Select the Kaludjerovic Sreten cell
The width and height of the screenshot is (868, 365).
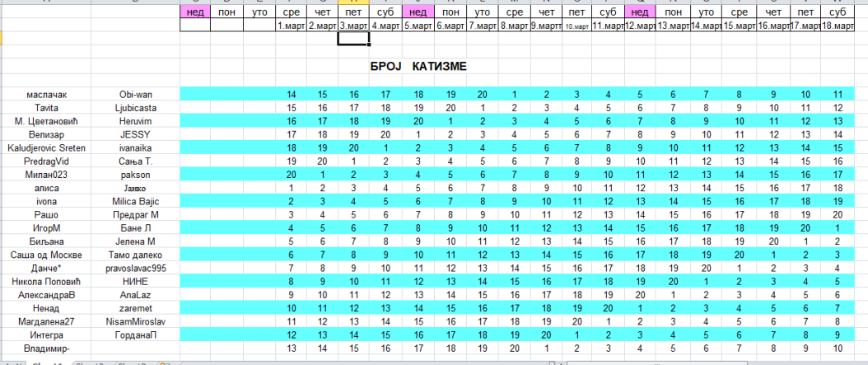coord(46,147)
